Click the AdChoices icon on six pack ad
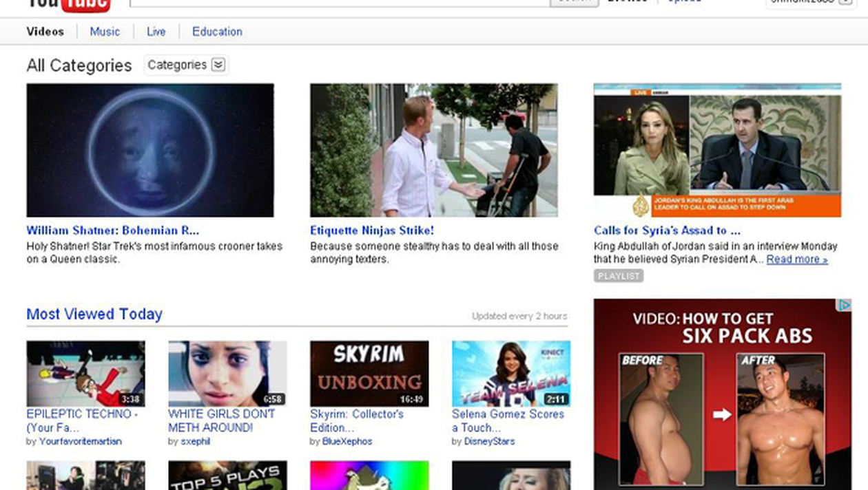This screenshot has width=868, height=490. (845, 305)
